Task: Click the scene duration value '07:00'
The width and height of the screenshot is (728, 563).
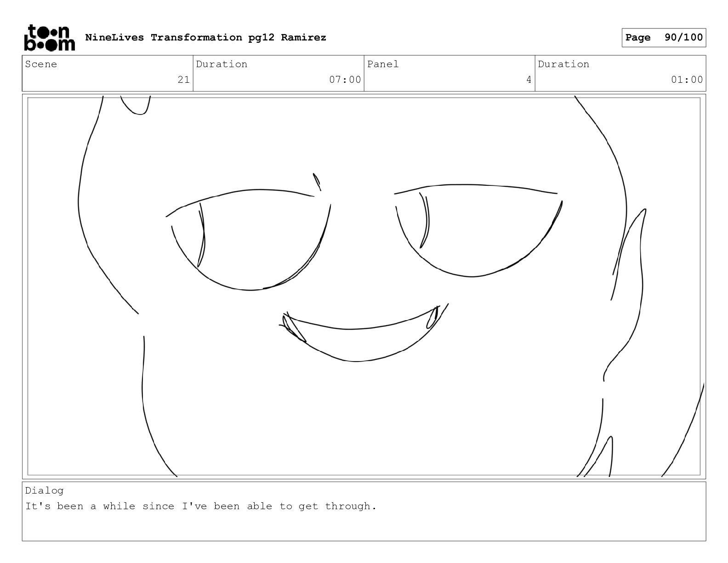Action: pos(345,80)
